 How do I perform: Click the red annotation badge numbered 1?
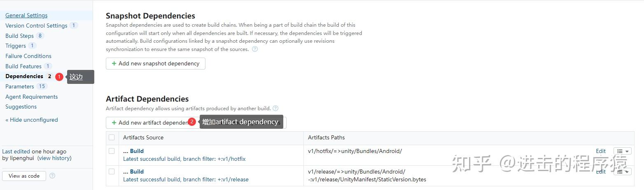point(59,77)
